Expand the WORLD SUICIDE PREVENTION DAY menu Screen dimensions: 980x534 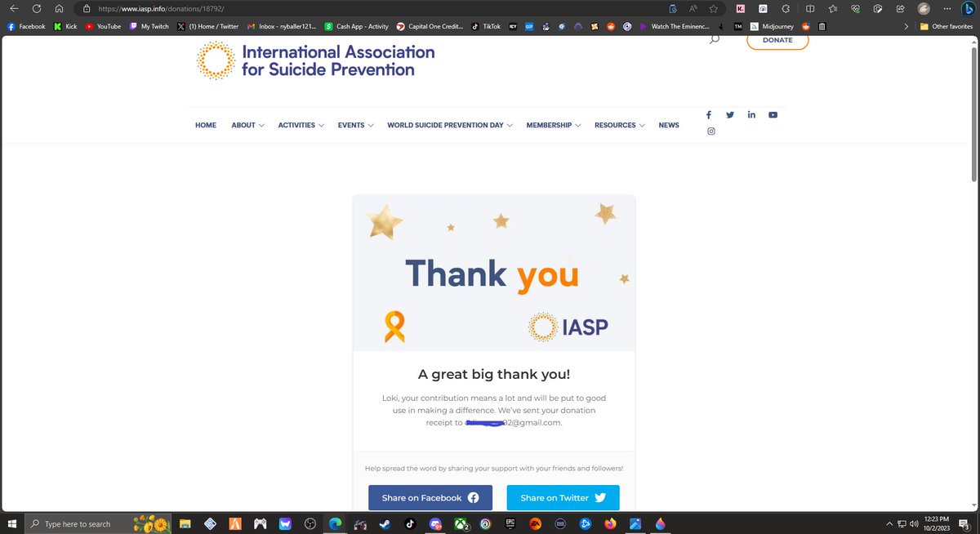pyautogui.click(x=448, y=125)
